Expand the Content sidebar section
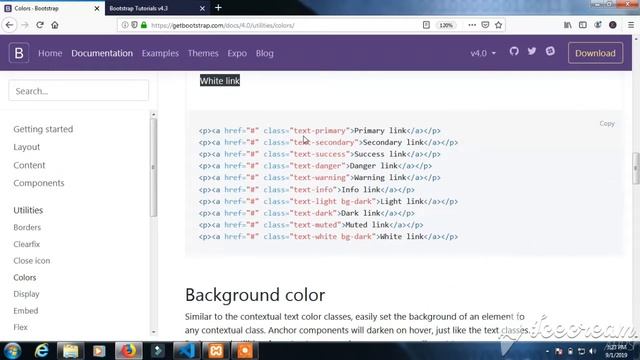The image size is (640, 360). [x=29, y=165]
